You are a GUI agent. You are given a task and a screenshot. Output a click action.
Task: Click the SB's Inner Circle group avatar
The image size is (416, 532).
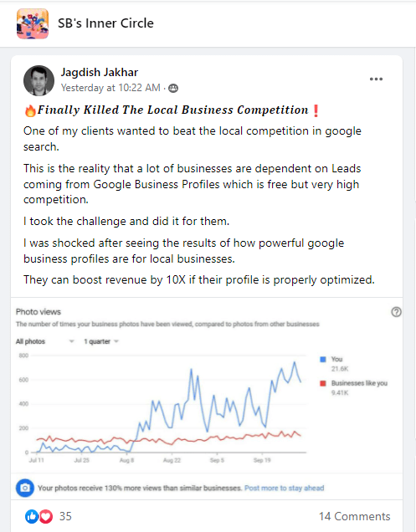33,23
